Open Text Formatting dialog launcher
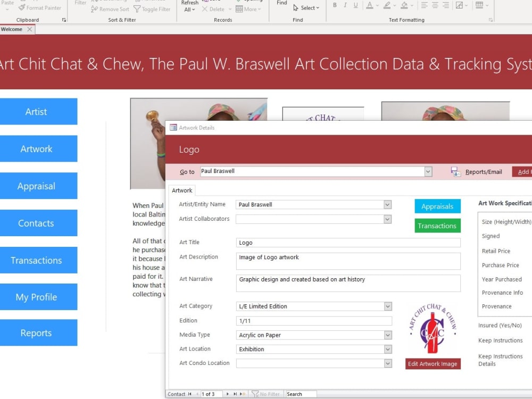This screenshot has width=532, height=399. 491,20
